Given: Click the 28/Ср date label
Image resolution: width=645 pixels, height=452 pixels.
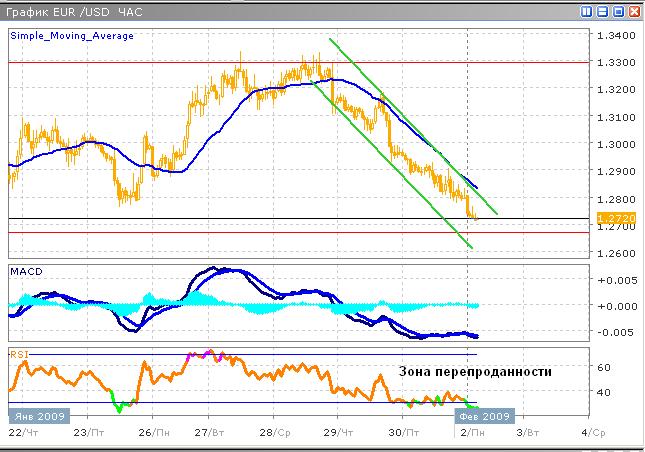Looking at the screenshot, I should click(x=275, y=433).
